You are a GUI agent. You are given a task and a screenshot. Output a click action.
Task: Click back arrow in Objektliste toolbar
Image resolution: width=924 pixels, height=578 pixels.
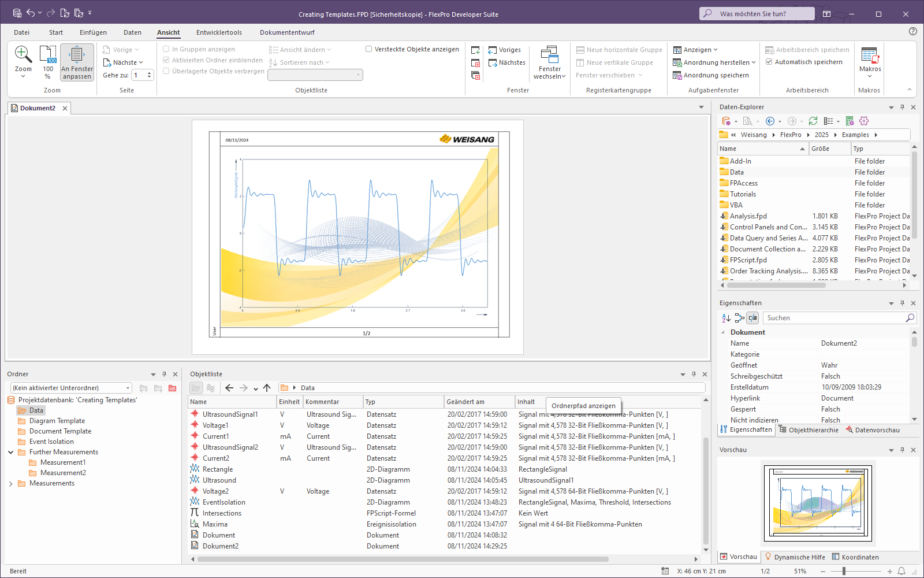tap(229, 388)
